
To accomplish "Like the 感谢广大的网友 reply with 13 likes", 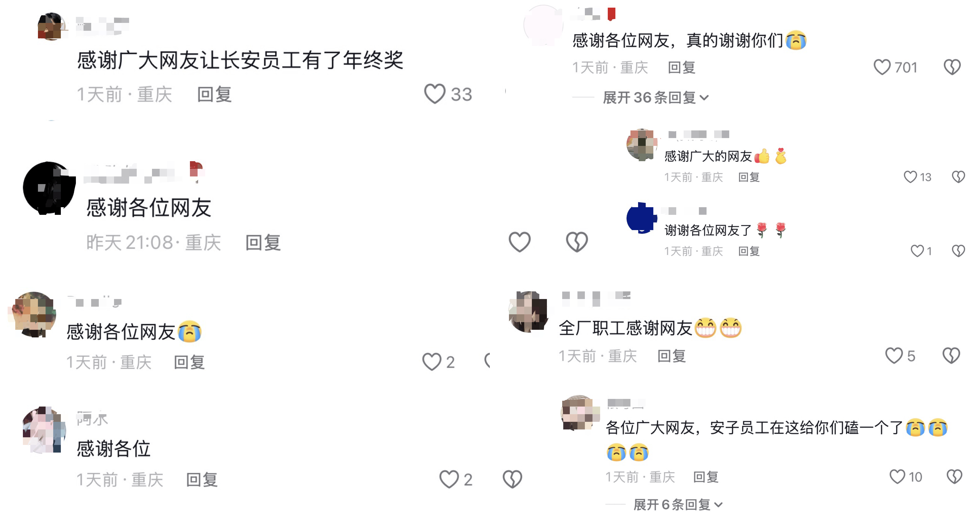I will coord(910,177).
